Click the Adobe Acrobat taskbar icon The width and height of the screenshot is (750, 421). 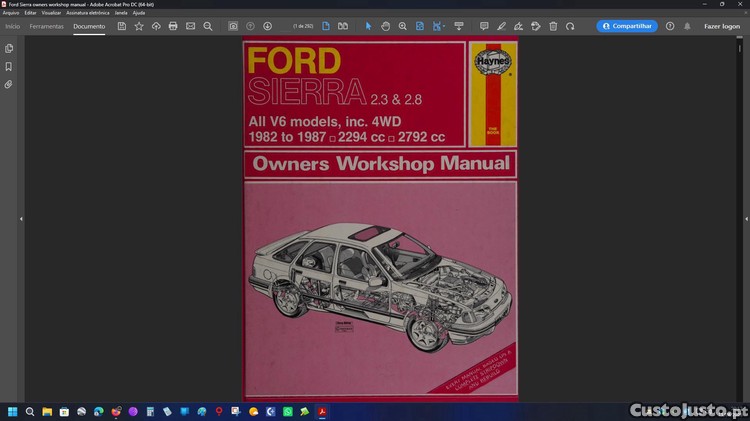(x=322, y=411)
